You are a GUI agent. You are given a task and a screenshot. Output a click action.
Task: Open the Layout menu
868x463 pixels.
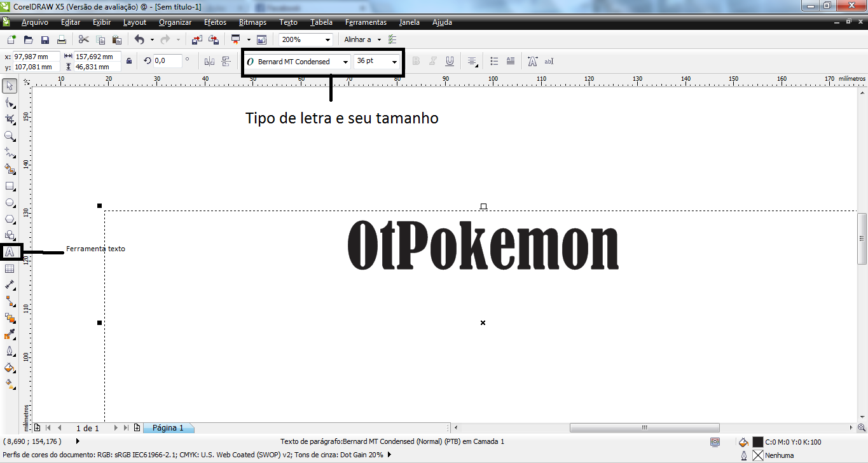point(135,22)
